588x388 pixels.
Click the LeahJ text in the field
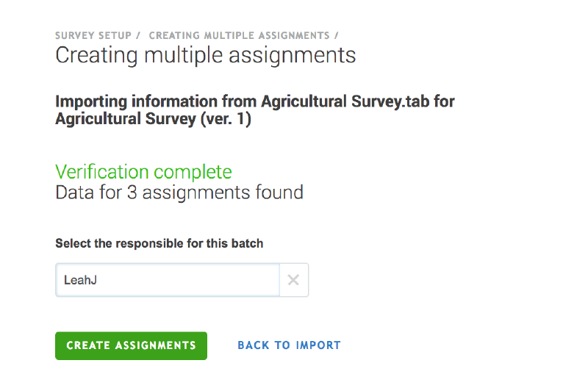(79, 280)
